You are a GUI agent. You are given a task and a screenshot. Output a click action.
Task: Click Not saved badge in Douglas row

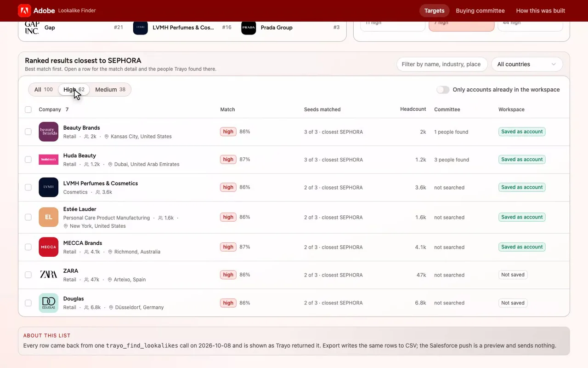(x=513, y=303)
